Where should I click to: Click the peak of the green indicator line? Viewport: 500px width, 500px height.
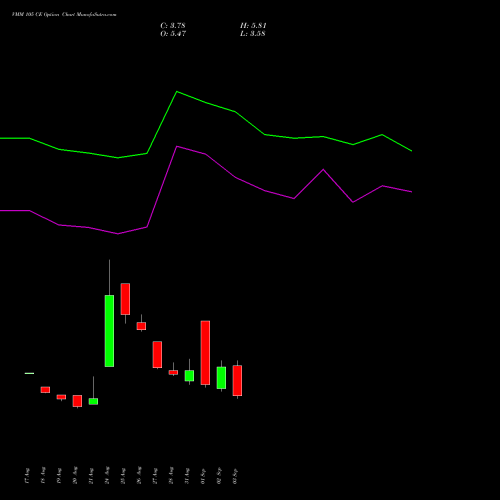[x=177, y=91]
